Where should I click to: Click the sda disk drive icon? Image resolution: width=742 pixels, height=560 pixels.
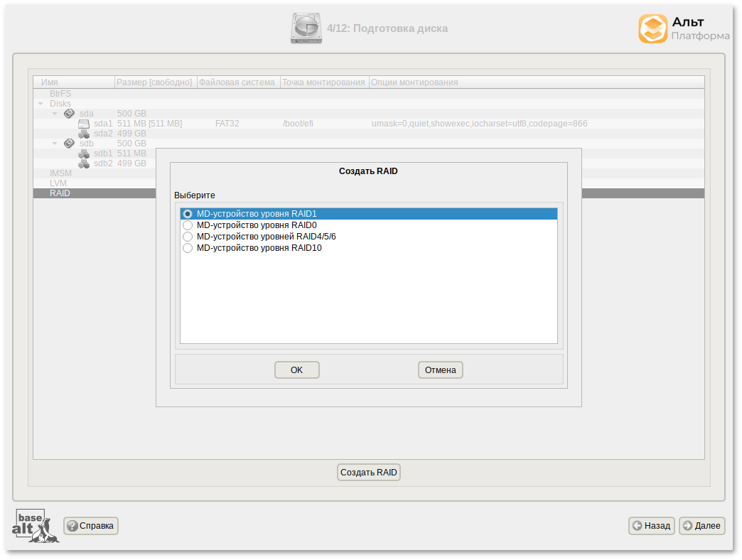coord(69,114)
